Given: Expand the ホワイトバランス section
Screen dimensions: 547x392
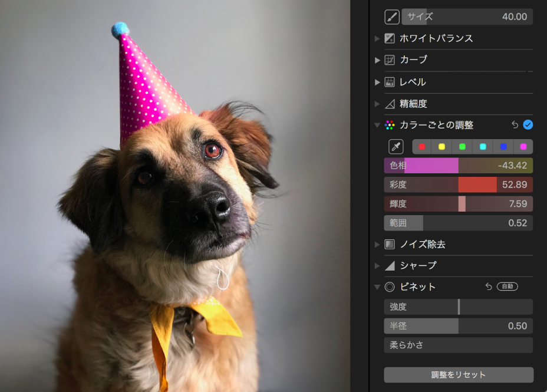Looking at the screenshot, I should (x=377, y=38).
